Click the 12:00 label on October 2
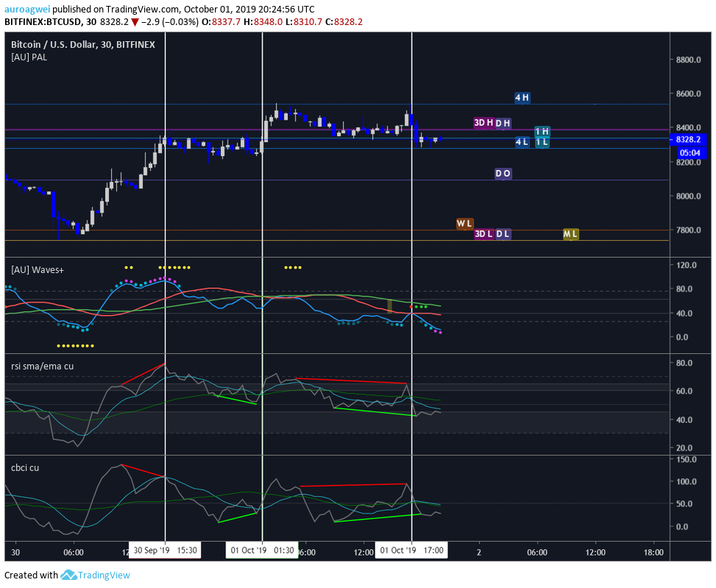The image size is (716, 588). click(595, 553)
